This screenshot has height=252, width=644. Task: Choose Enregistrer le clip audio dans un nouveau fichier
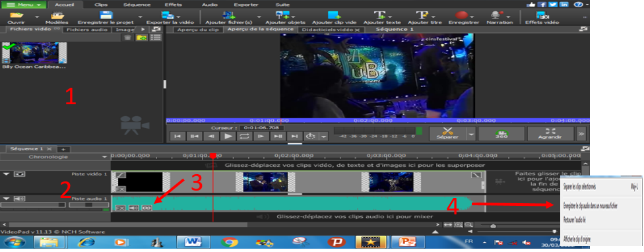coord(590,206)
